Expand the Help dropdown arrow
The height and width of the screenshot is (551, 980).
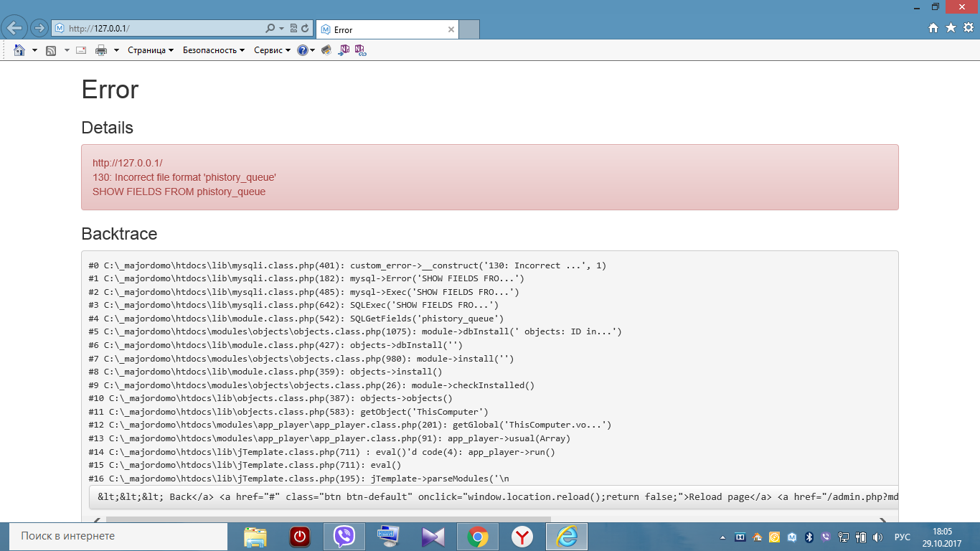[x=312, y=50]
